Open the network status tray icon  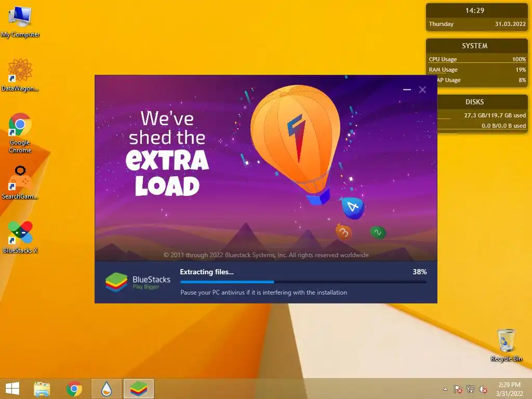(470, 389)
